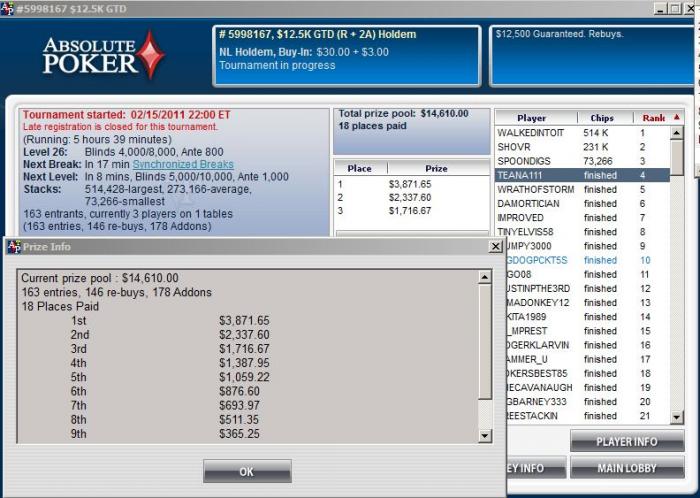Click the 6th place $876.60 entry
The height and width of the screenshot is (498, 700).
pyautogui.click(x=165, y=391)
